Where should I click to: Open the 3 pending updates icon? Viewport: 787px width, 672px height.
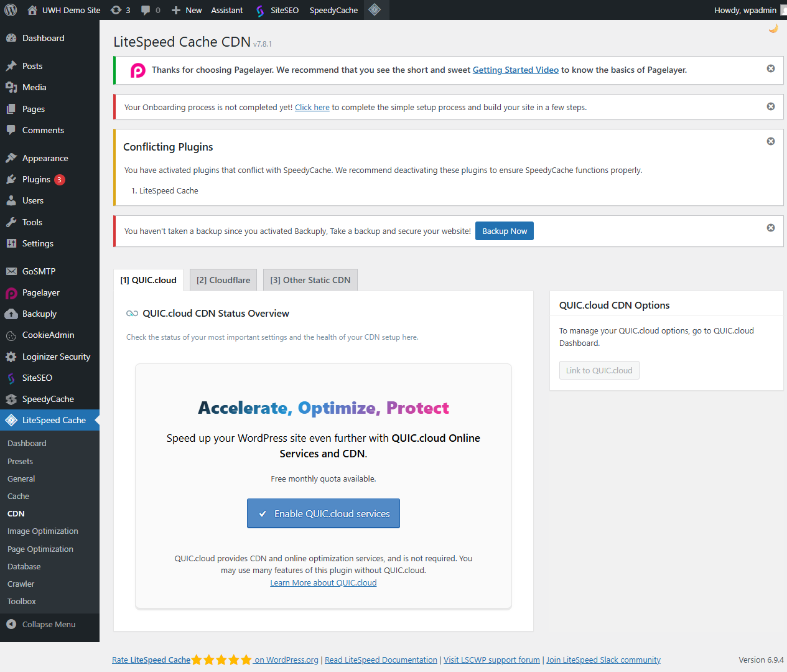tap(120, 10)
